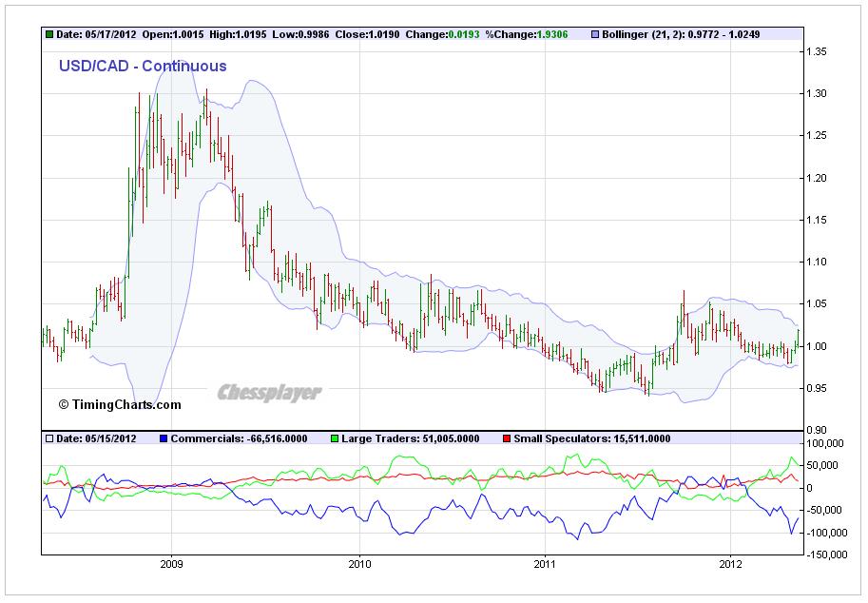
Task: Click the white Date swatch in lower panel
Action: click(49, 438)
